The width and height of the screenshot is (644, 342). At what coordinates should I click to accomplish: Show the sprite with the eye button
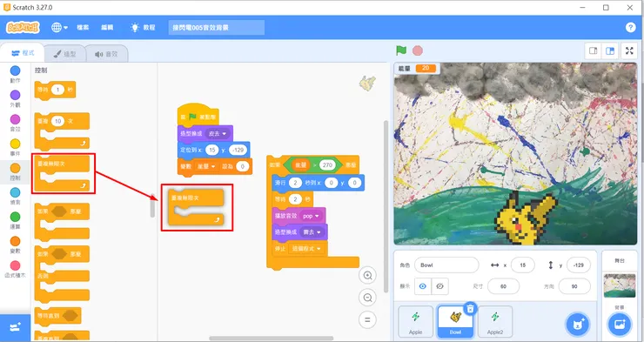423,286
